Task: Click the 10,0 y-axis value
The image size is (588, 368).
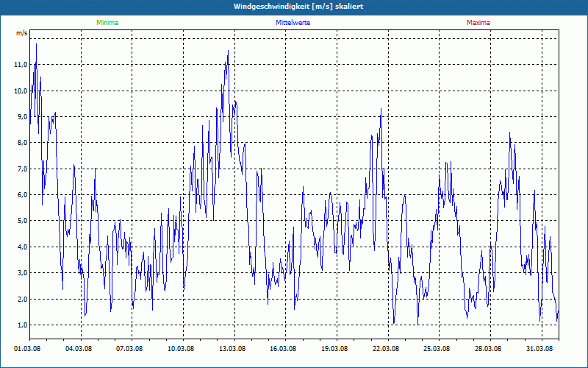Action: point(21,91)
